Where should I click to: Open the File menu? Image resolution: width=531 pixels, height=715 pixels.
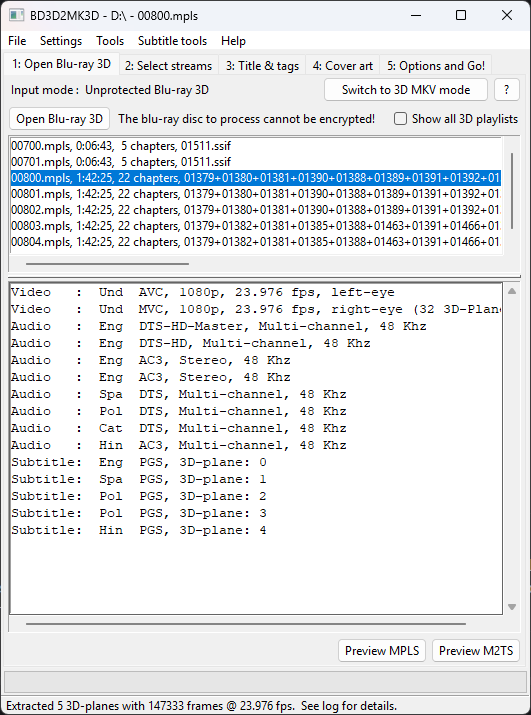click(x=17, y=41)
